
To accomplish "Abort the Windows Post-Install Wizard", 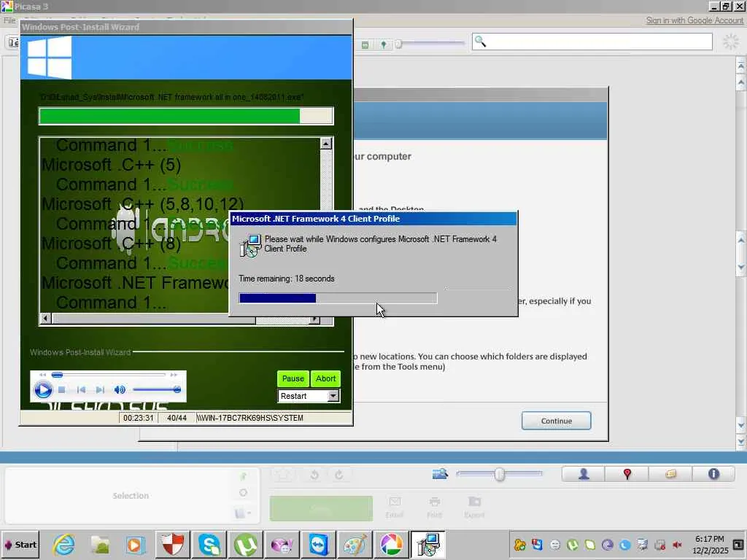I will pyautogui.click(x=326, y=378).
